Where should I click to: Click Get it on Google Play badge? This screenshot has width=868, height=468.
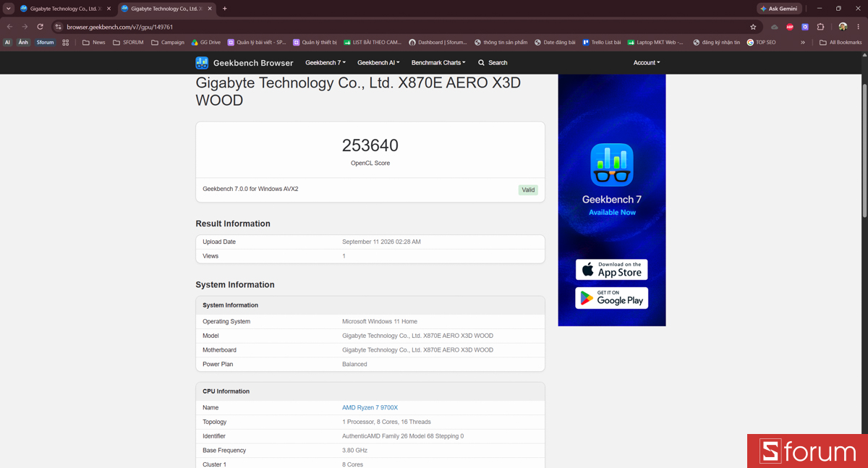point(612,298)
